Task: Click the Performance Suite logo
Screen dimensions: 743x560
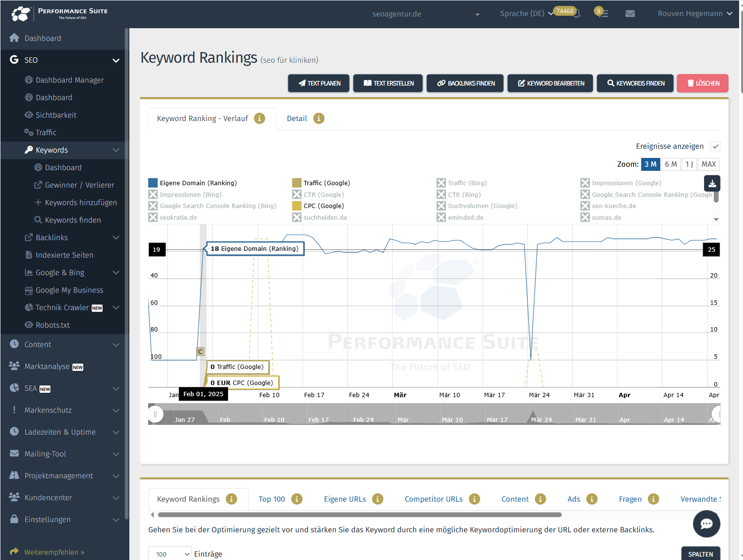Action: (59, 14)
